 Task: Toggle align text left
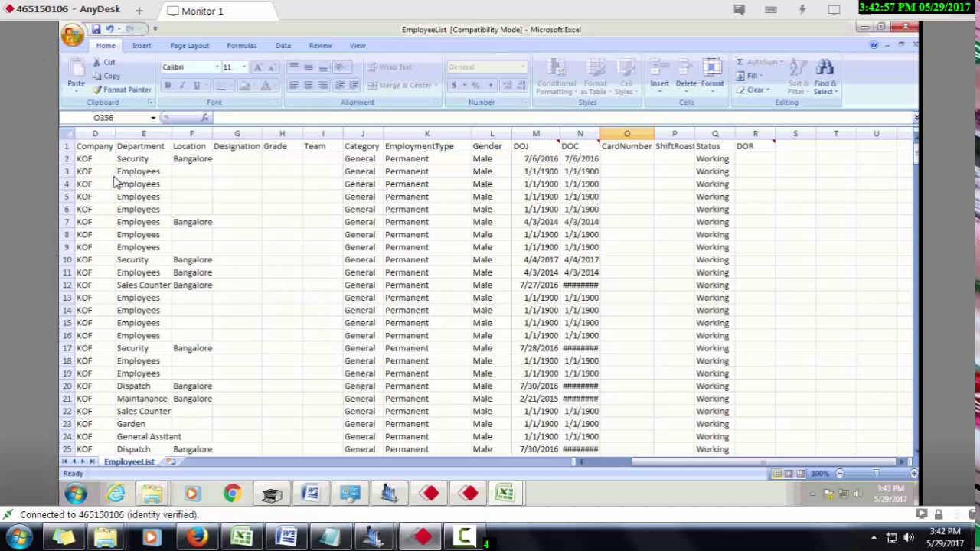(294, 86)
